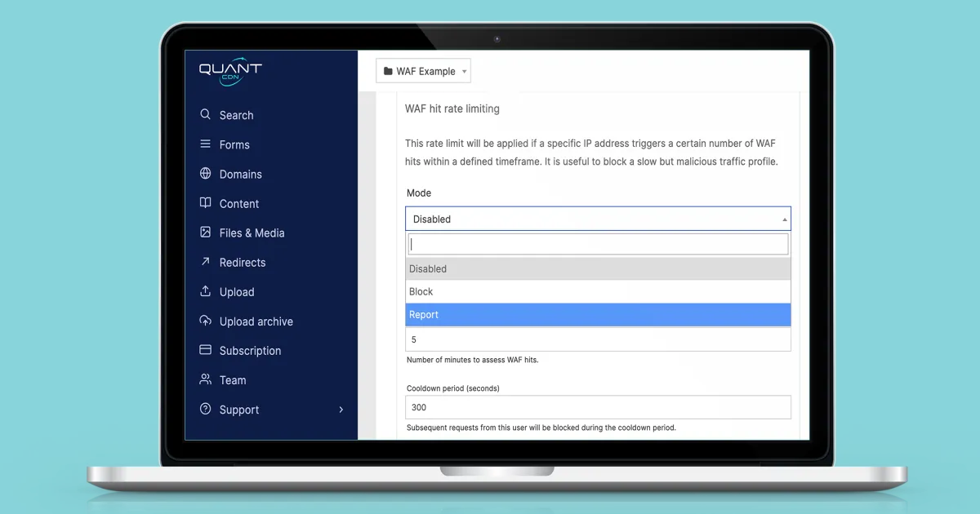Select the Search icon in the sidebar
980x514 pixels.
206,115
